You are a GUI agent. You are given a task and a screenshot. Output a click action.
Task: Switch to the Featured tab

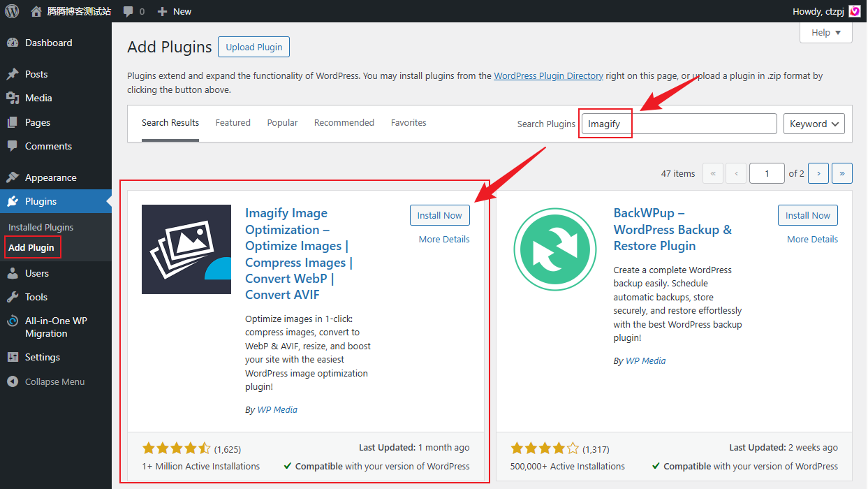(x=233, y=122)
